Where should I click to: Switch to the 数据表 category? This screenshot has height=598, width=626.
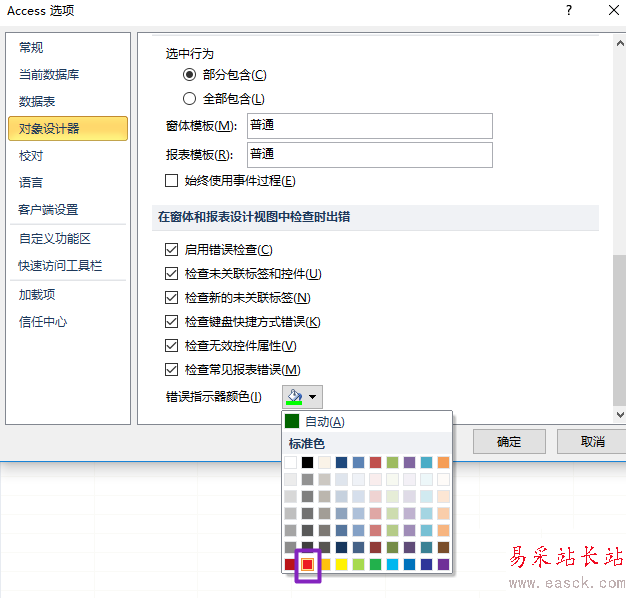point(68,101)
